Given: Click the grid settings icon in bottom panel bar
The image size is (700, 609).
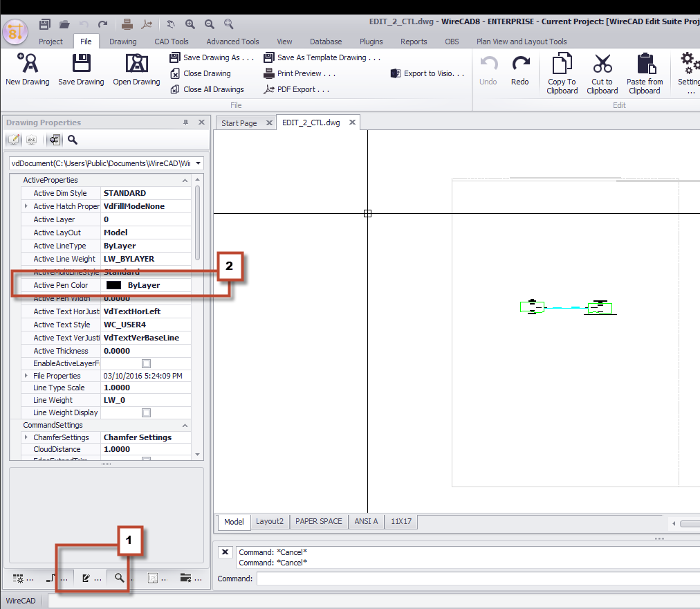Looking at the screenshot, I should (23, 579).
